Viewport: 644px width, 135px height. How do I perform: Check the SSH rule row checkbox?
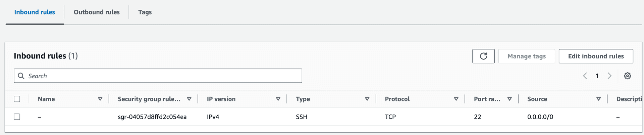(x=17, y=117)
